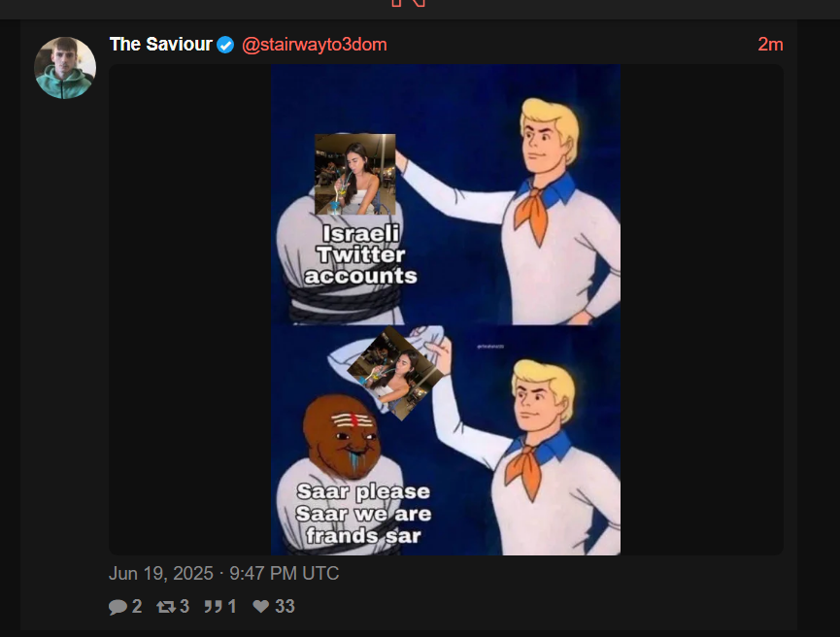This screenshot has height=637, width=840.
Task: Open the Jun 19, 2025 date link
Action: 224,574
